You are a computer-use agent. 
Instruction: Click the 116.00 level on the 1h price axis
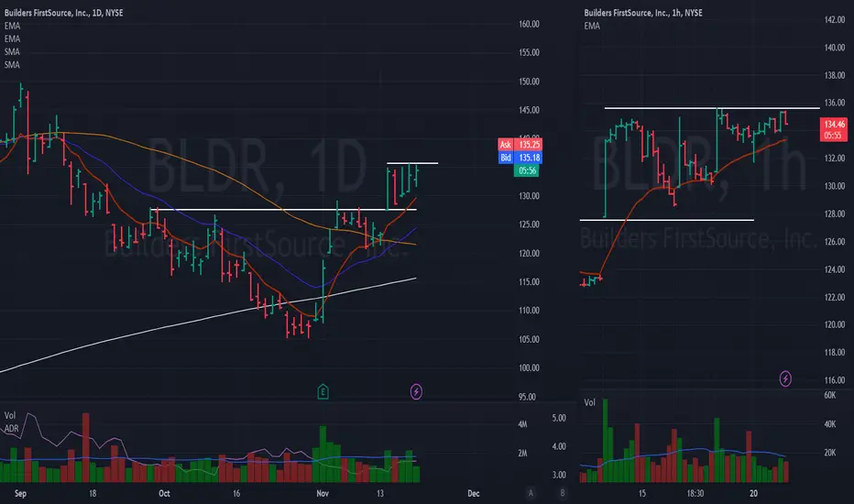tap(835, 379)
